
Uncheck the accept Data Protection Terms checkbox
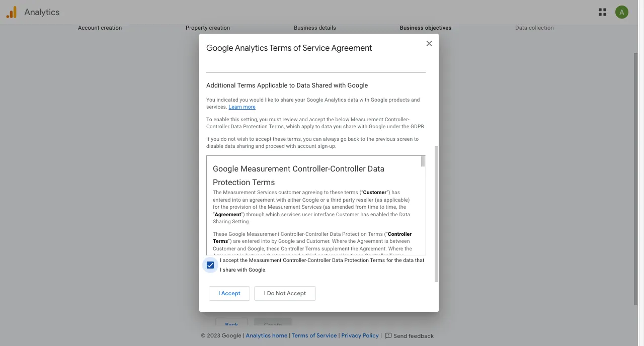click(x=210, y=265)
